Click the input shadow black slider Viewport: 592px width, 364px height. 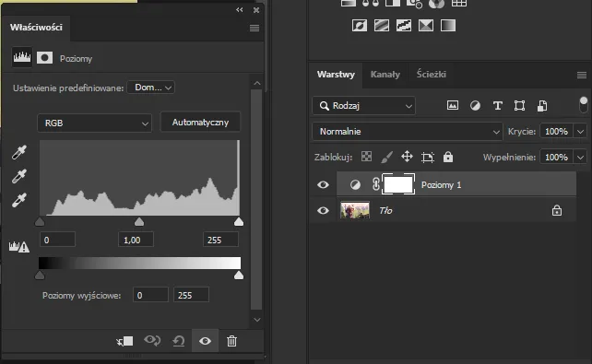pos(40,221)
